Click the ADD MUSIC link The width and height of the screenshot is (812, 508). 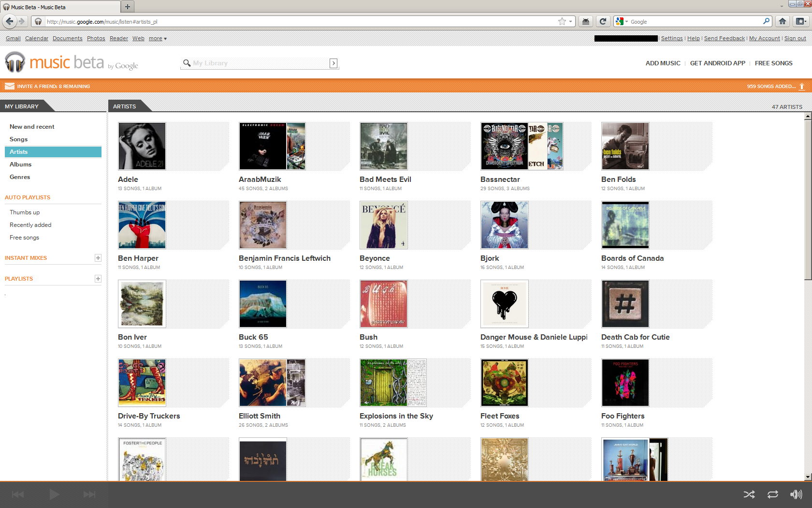(x=663, y=63)
